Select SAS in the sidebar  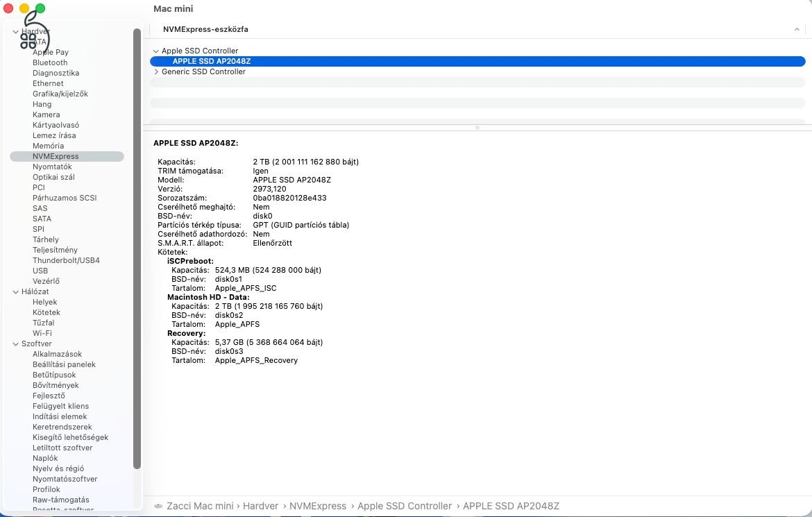pyautogui.click(x=40, y=207)
